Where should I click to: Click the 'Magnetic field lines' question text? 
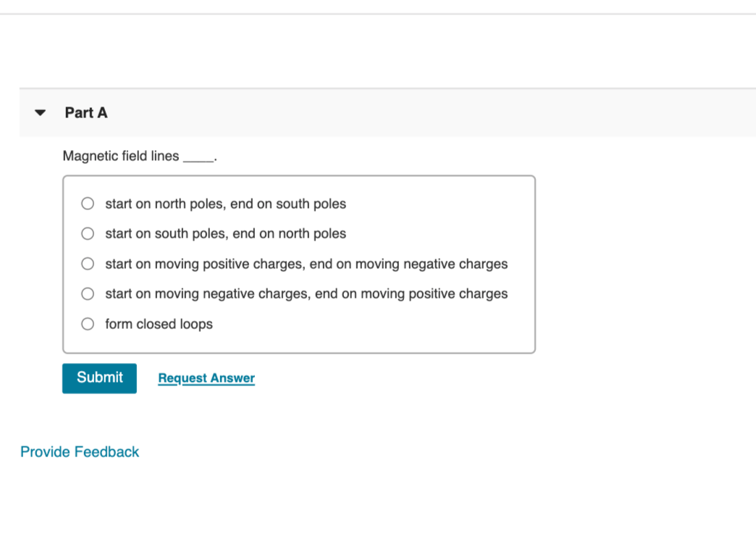pyautogui.click(x=140, y=157)
